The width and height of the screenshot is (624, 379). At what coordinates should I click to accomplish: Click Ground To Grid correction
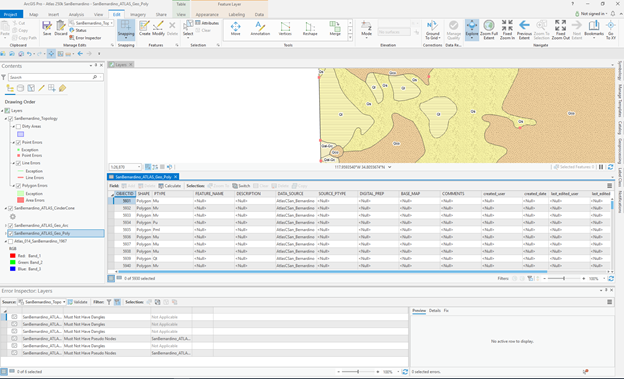(432, 29)
